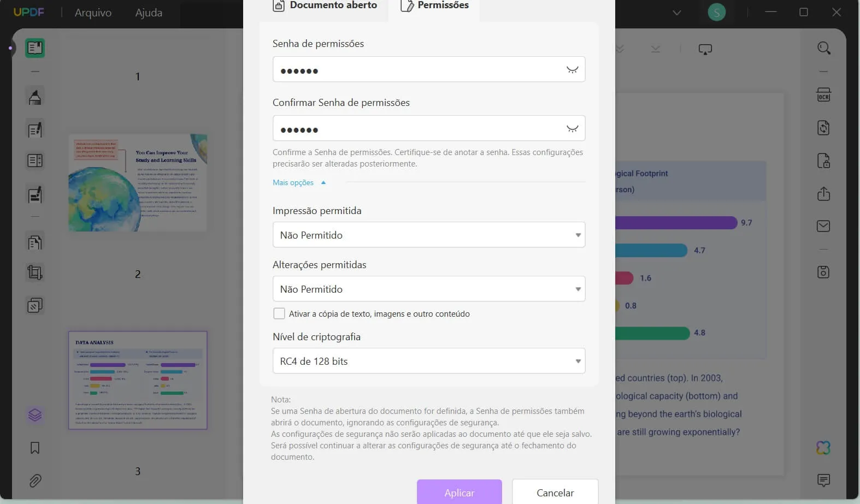
Task: Open the Alterações permitidas dropdown
Action: coord(578,289)
